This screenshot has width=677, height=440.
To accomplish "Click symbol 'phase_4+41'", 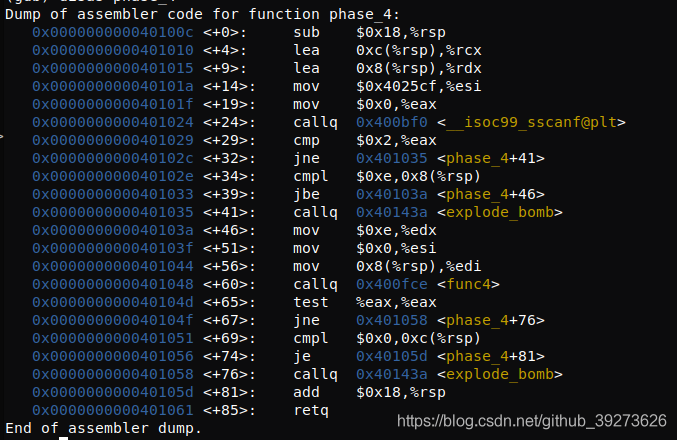I will pyautogui.click(x=490, y=158).
